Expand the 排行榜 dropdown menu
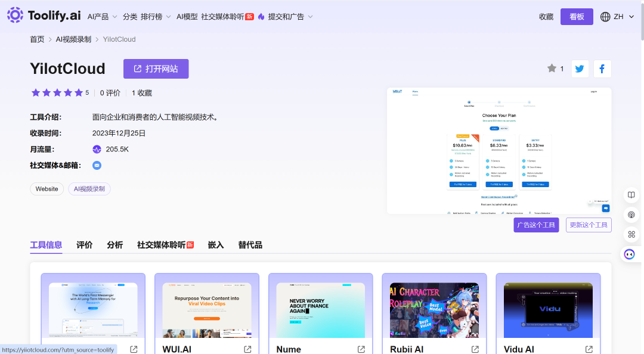 pyautogui.click(x=156, y=17)
